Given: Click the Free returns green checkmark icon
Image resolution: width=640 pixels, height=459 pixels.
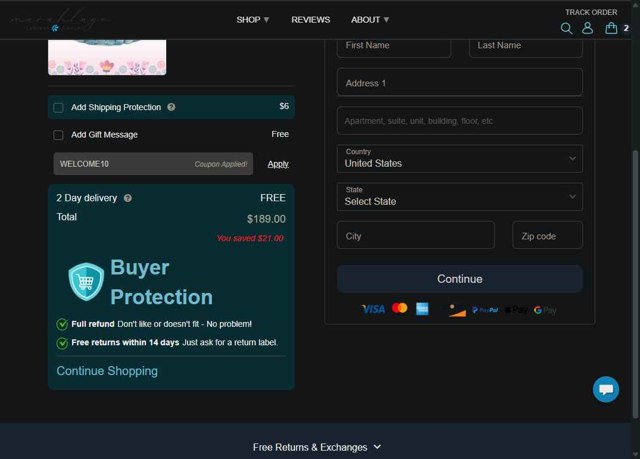Looking at the screenshot, I should click(62, 343).
